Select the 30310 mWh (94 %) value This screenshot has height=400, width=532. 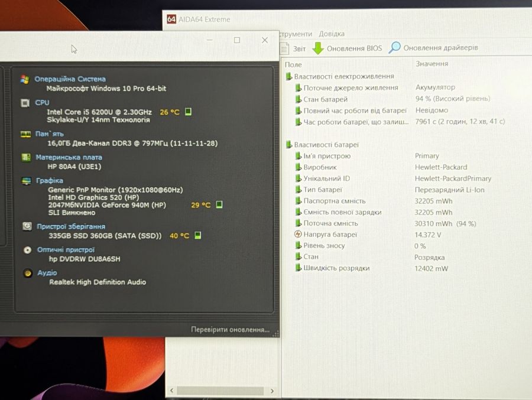point(445,223)
